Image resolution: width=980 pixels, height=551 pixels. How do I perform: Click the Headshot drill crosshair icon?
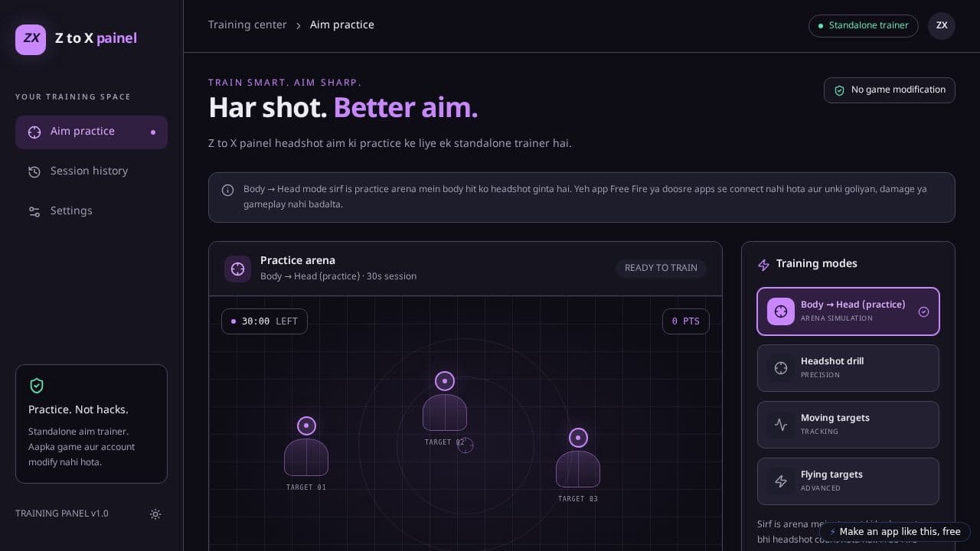781,368
